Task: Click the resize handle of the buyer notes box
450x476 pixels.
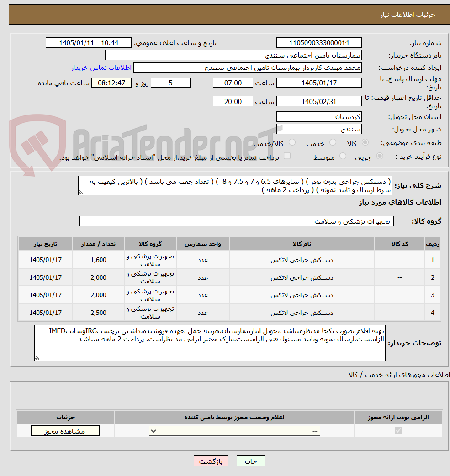Action: pyautogui.click(x=37, y=358)
